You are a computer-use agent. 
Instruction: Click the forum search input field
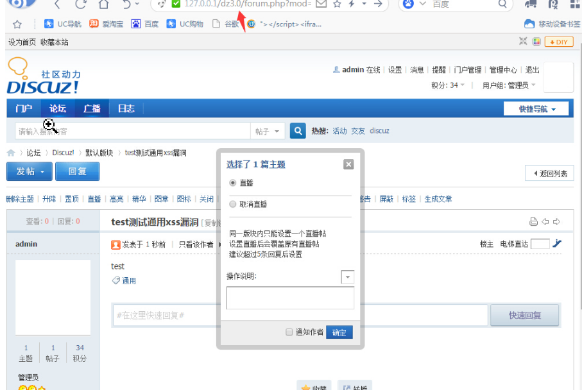pos(133,132)
